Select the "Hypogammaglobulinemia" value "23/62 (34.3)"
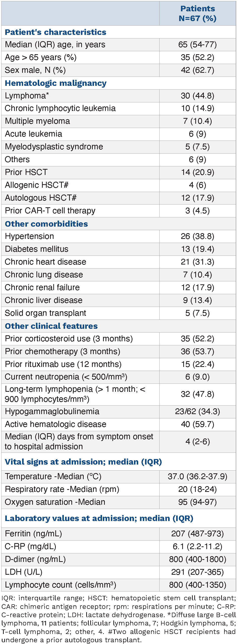Image resolution: width=238 pixels, height=644 pixels. tap(198, 412)
